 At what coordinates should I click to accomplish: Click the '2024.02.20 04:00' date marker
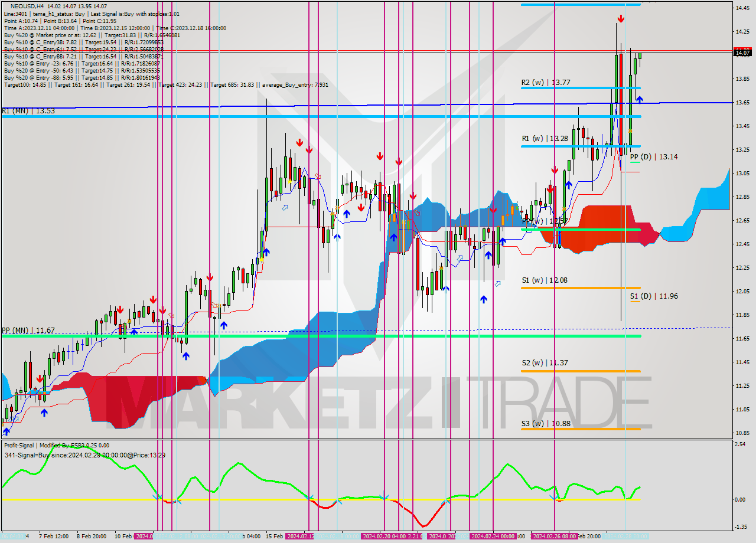[384, 537]
